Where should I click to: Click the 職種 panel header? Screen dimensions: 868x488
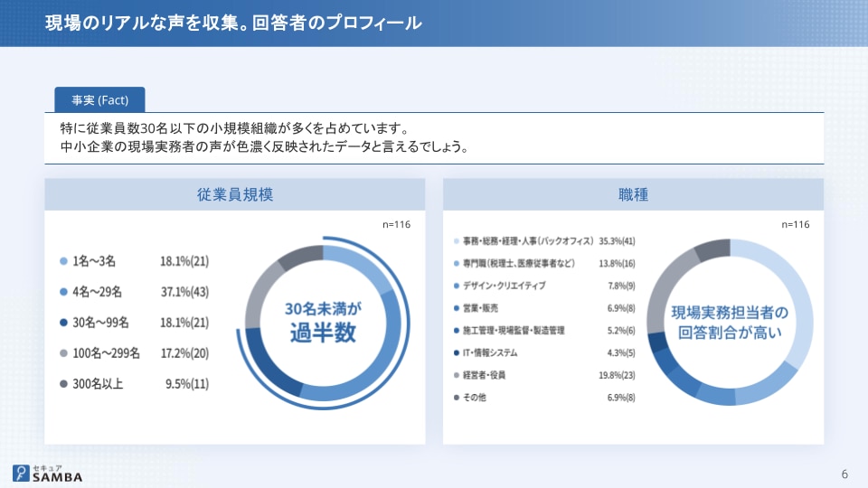point(633,194)
